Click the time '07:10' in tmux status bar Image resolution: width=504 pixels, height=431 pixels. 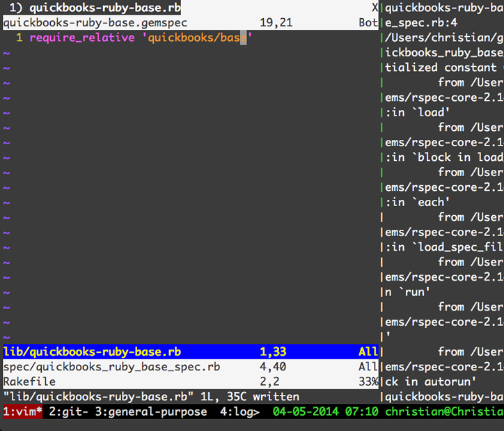pyautogui.click(x=362, y=412)
